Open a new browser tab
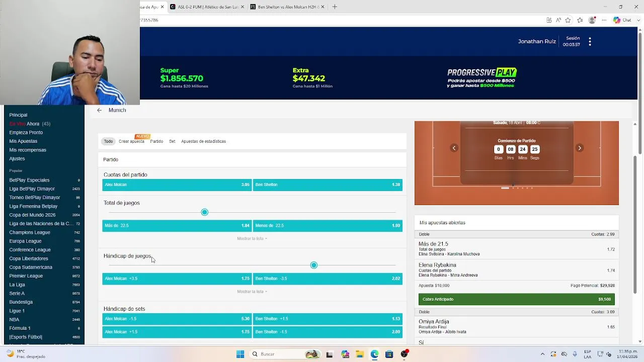 [x=335, y=7]
